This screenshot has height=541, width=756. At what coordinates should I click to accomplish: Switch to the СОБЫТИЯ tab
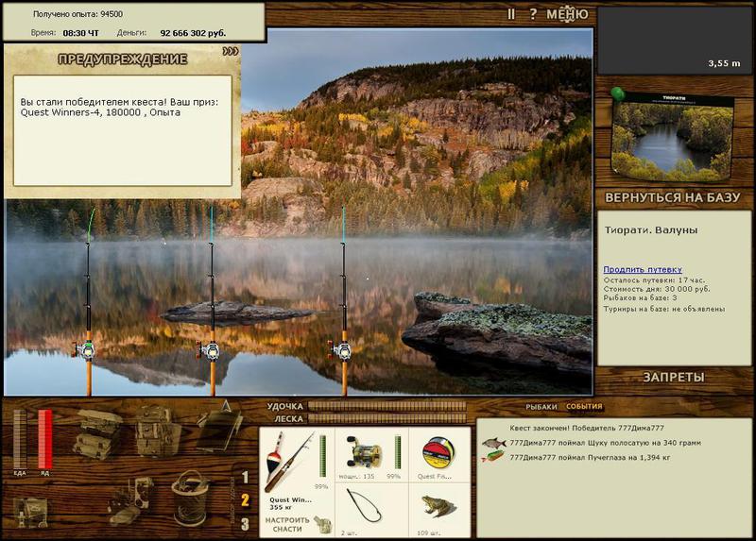click(x=584, y=406)
